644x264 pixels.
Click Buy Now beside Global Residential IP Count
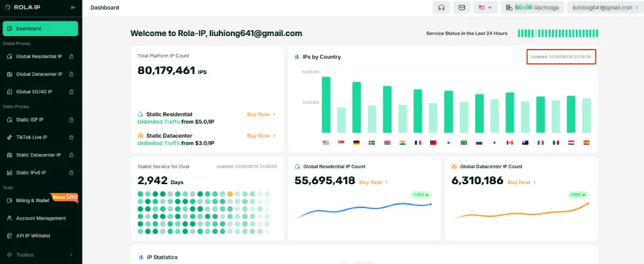point(374,182)
